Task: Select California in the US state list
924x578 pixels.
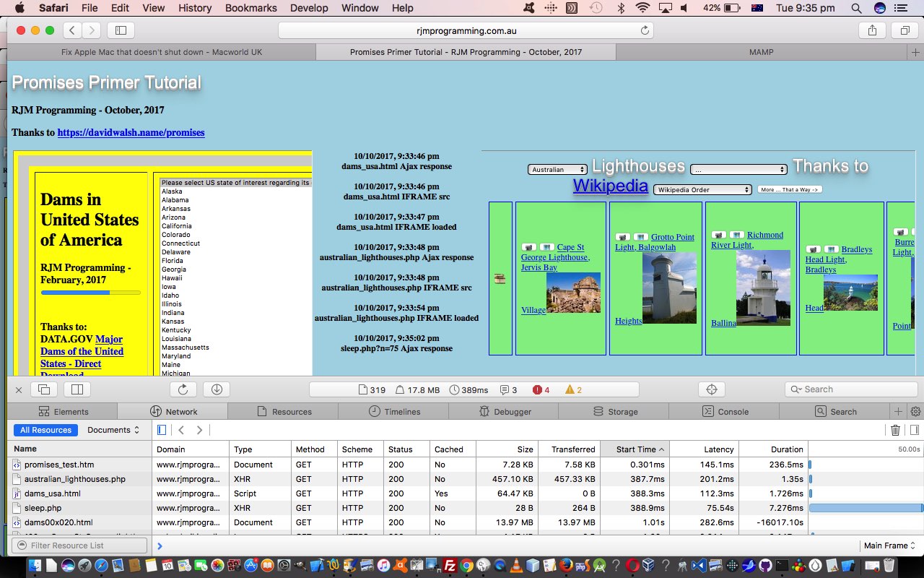Action: 176,226
